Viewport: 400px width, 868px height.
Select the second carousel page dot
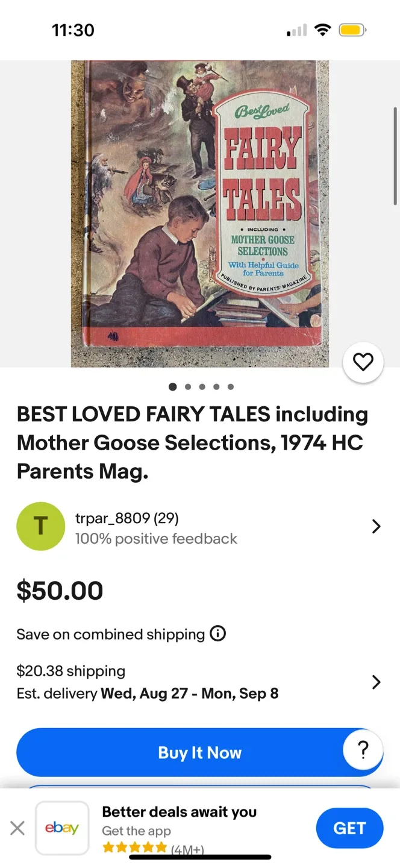[187, 386]
